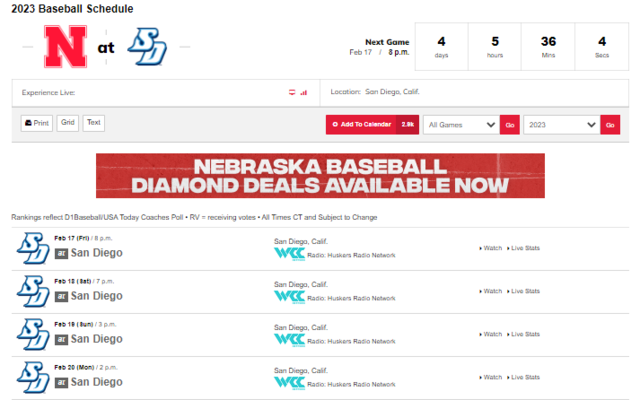Click San Diego logo for Feb 19 game
The width and height of the screenshot is (640, 400).
click(x=33, y=334)
